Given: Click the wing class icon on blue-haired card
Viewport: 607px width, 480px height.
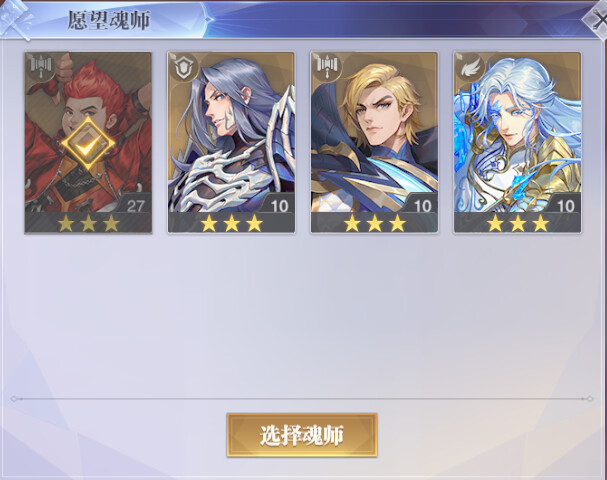Looking at the screenshot, I should coord(470,69).
